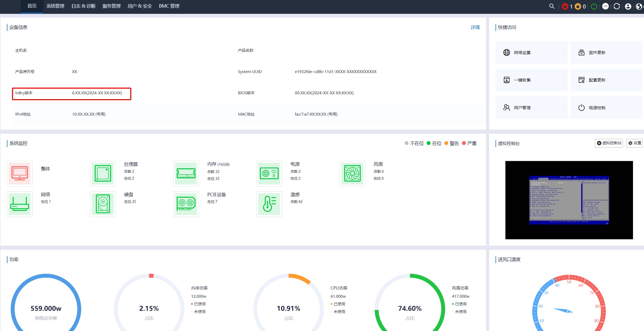
Task: Toggle the UID indicator light
Action: pyautogui.click(x=605, y=6)
